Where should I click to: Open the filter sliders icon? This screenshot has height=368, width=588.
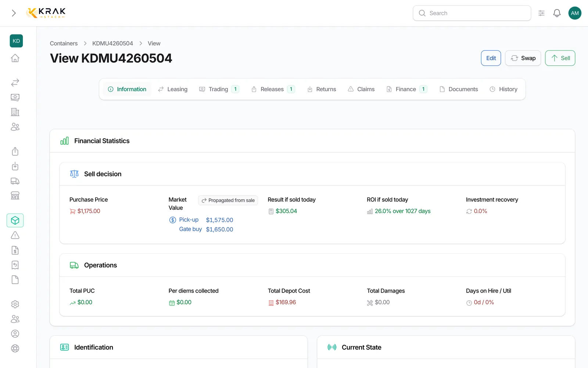point(541,13)
